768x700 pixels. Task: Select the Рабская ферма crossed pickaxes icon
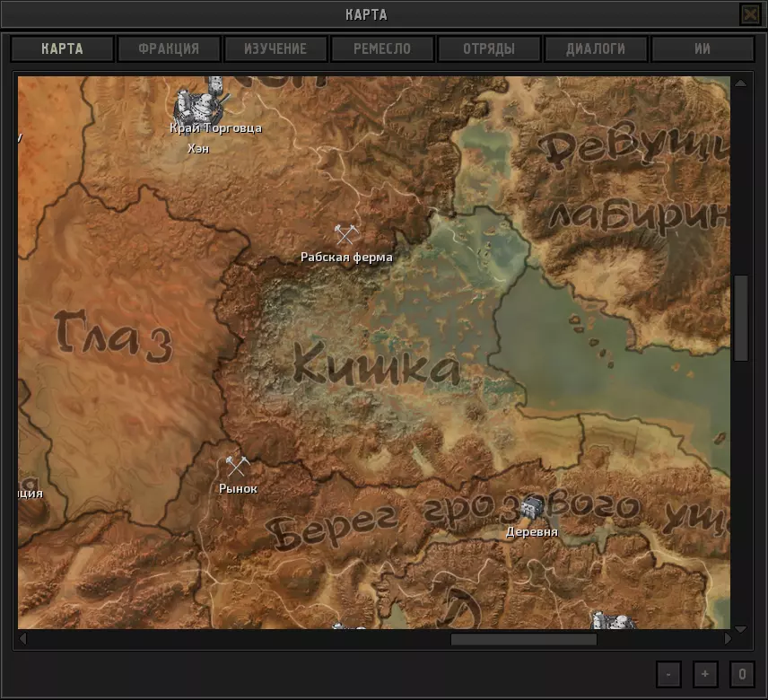pos(346,234)
